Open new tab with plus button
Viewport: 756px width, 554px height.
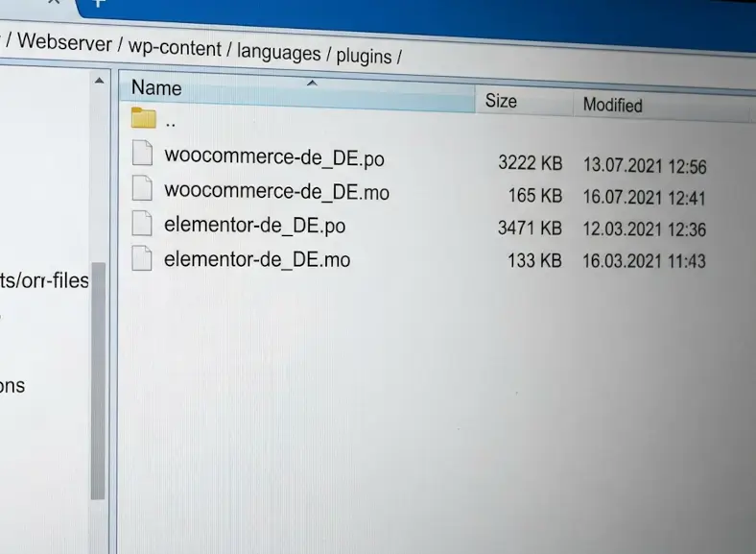tap(99, 4)
